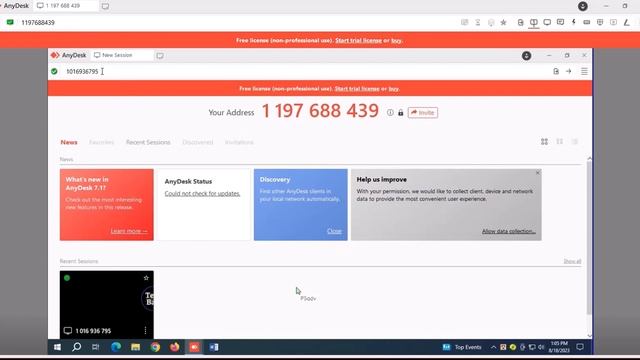
Task: Click the taskbar clock showing 1:05 PM
Action: tap(559, 347)
